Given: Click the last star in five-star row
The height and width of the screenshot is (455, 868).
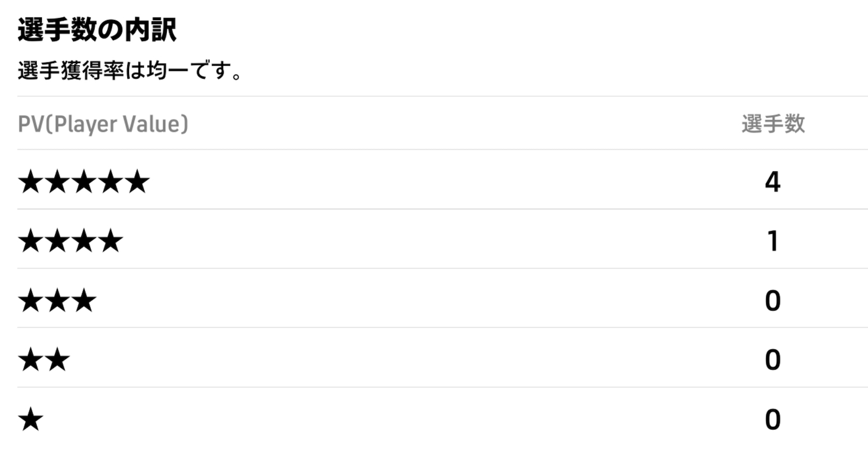Looking at the screenshot, I should [137, 182].
